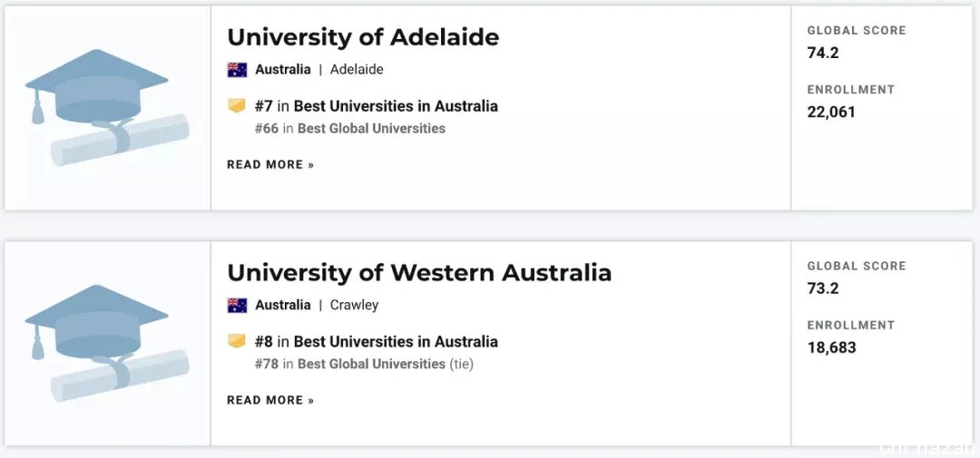This screenshot has width=980, height=458.
Task: Click the gold badge icon next to #7 ranking
Action: [237, 106]
